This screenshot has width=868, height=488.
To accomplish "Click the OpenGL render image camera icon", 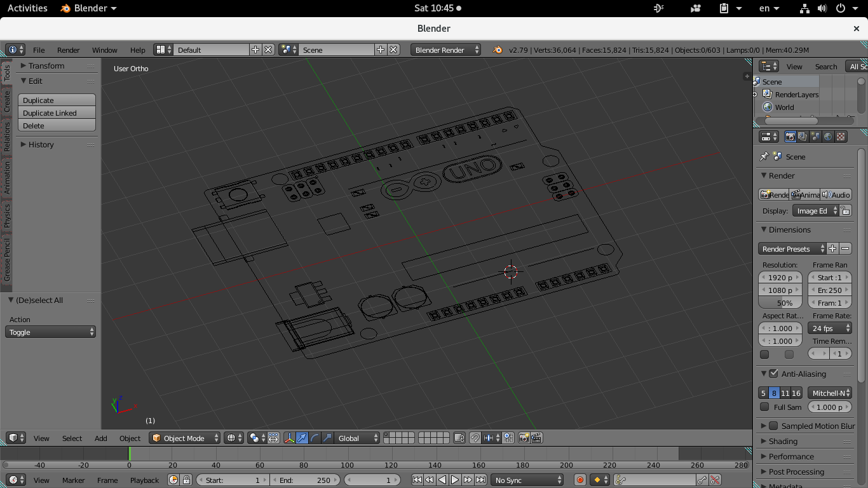I will (524, 438).
